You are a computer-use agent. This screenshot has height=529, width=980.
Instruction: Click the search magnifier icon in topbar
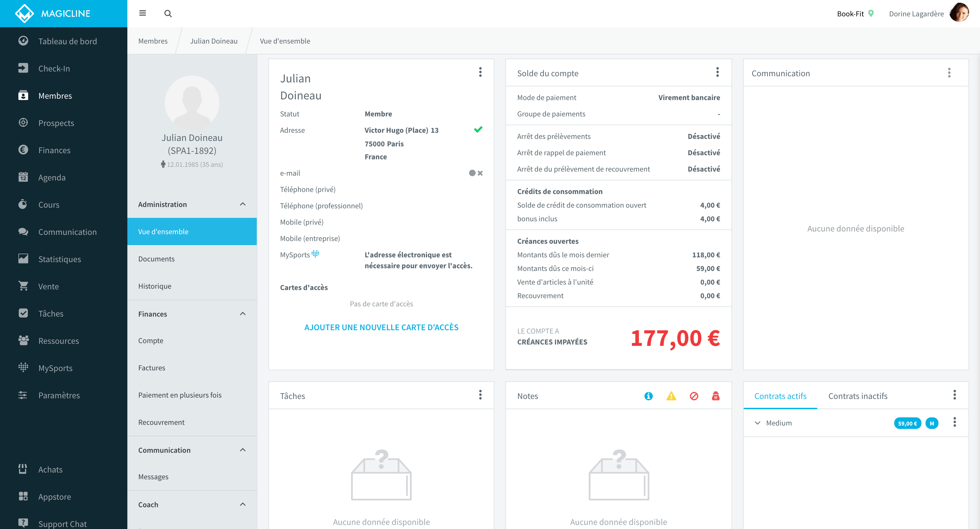[x=168, y=13]
